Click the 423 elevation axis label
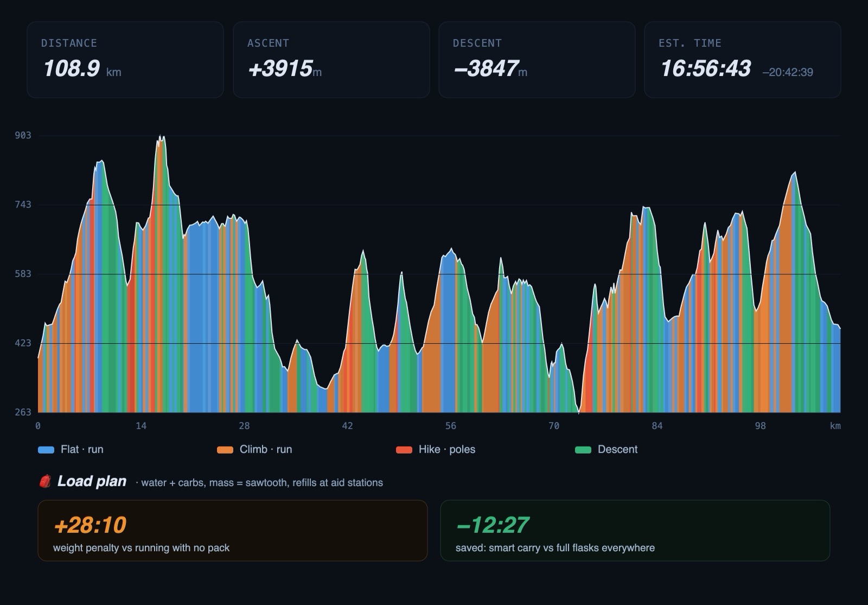Image resolution: width=868 pixels, height=605 pixels. tap(23, 343)
